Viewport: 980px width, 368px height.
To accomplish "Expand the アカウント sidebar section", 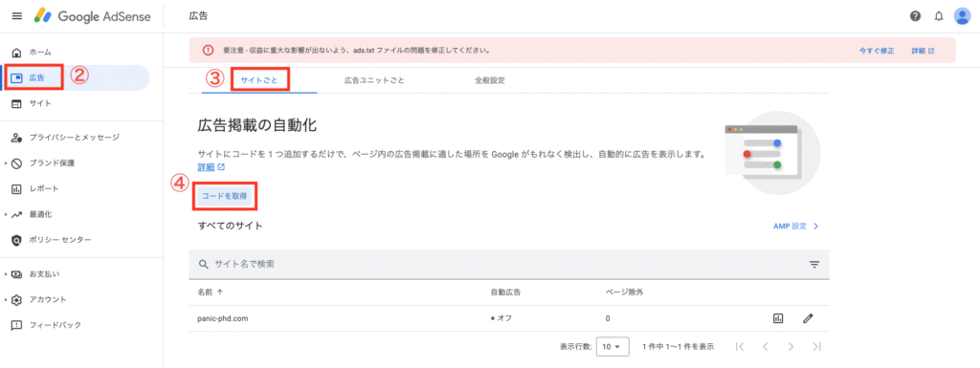I will coord(5,299).
